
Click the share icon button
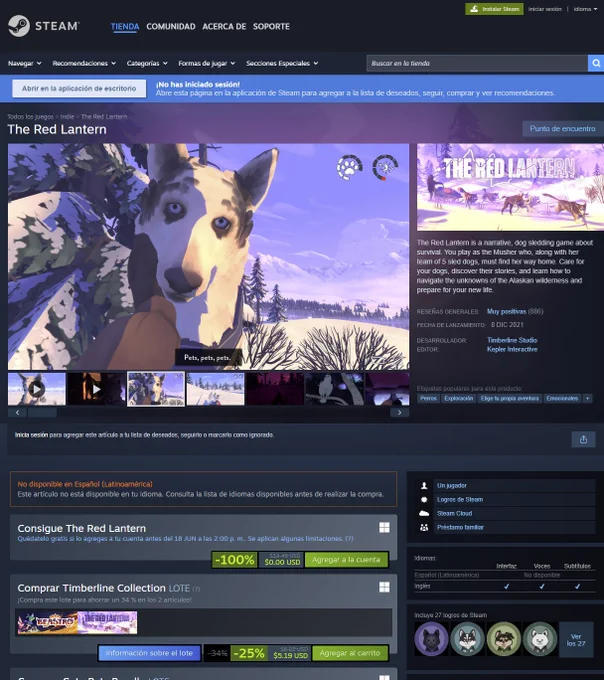click(583, 439)
